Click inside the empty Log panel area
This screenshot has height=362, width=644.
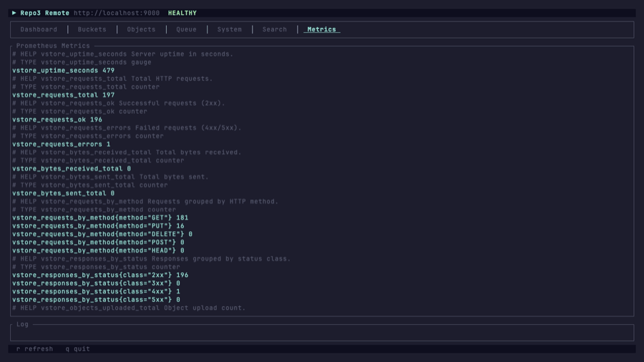click(322, 333)
